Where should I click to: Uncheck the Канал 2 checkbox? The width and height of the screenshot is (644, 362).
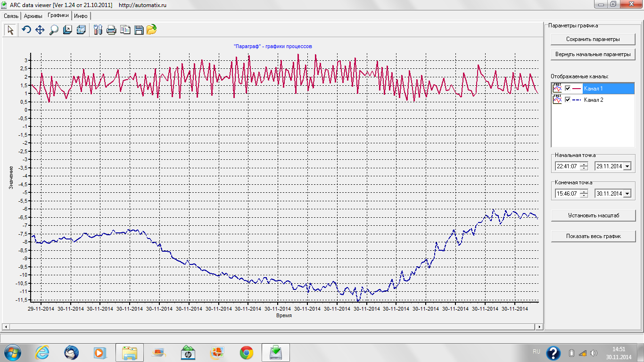click(x=568, y=99)
